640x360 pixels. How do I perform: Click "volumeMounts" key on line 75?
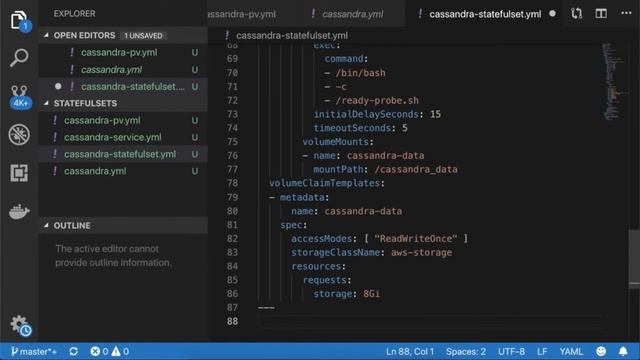click(336, 142)
